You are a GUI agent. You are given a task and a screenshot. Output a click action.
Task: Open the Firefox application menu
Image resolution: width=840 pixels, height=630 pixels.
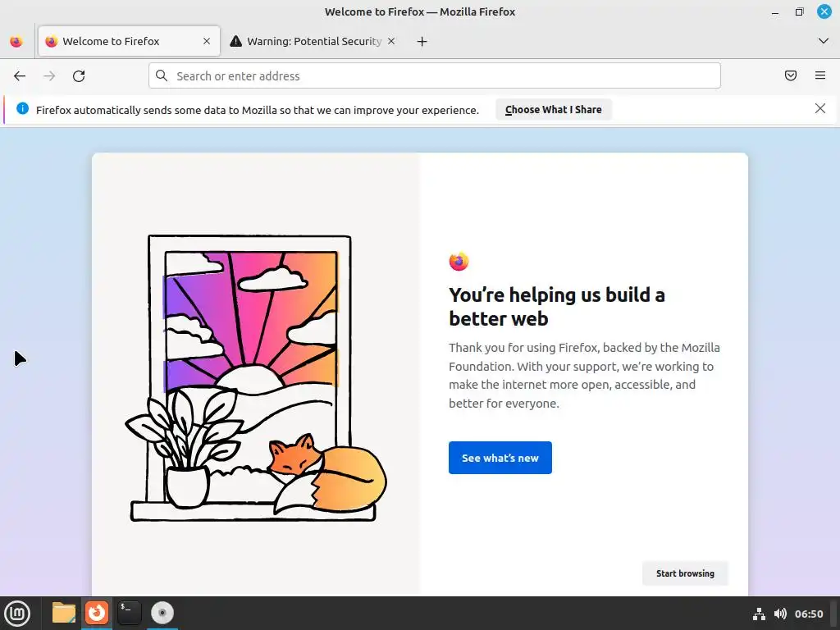click(x=820, y=75)
